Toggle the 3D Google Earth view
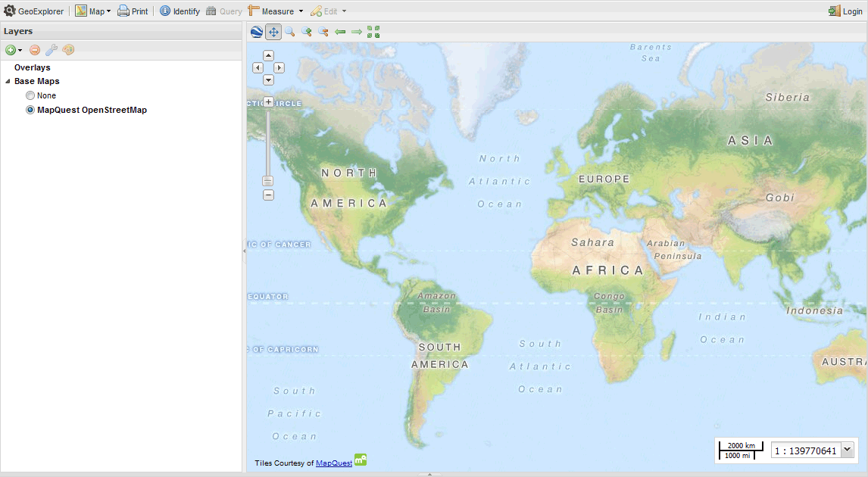The width and height of the screenshot is (868, 477). tap(255, 31)
